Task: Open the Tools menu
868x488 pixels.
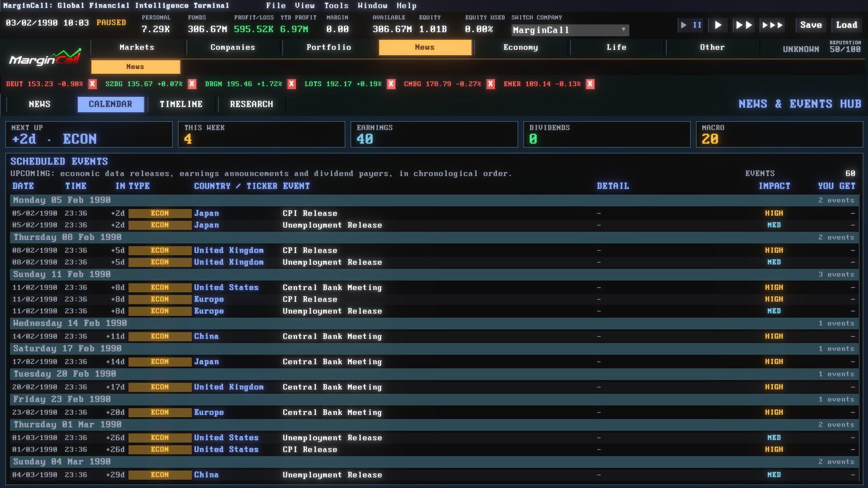Action: [336, 5]
